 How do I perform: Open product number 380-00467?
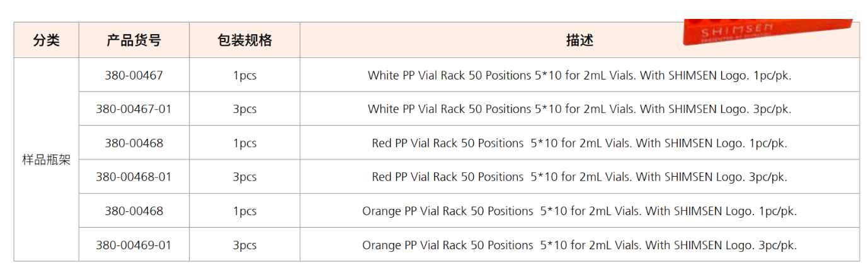(134, 75)
